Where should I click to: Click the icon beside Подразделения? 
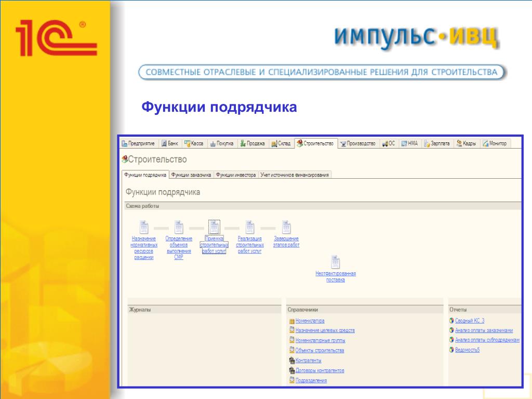[x=292, y=380]
